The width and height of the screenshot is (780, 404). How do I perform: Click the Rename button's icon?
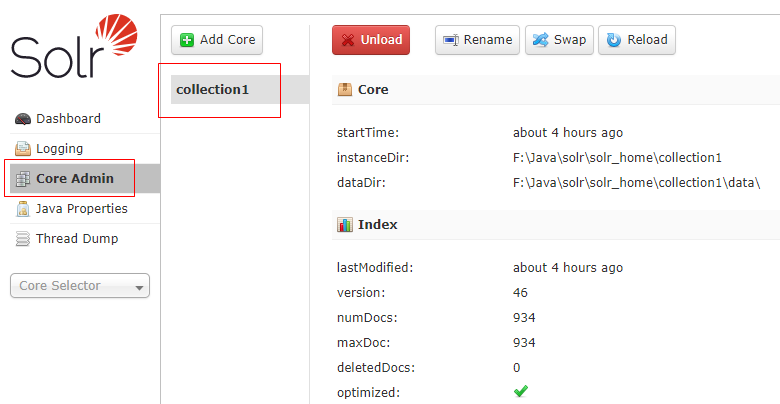click(451, 40)
